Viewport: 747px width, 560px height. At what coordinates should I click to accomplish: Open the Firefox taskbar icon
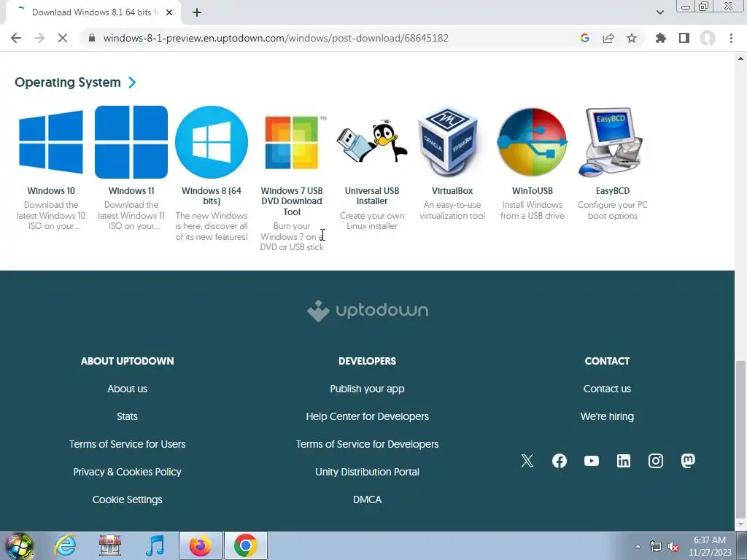[200, 545]
